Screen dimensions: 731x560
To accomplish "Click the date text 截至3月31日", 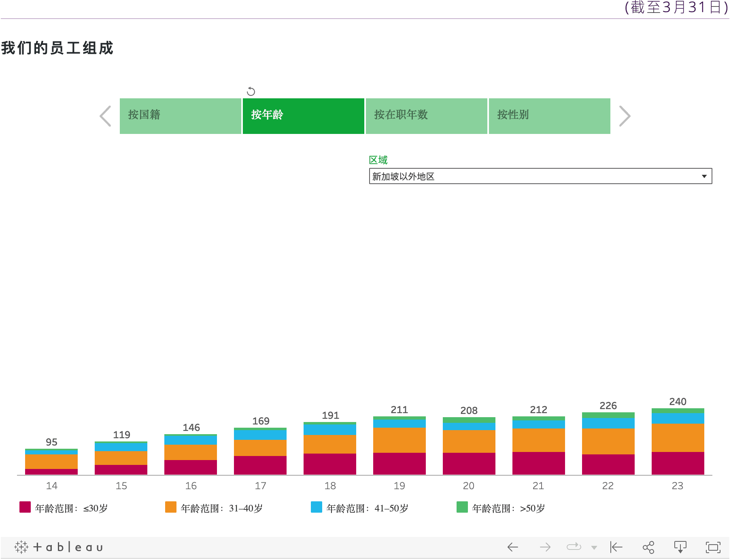I will (x=677, y=7).
